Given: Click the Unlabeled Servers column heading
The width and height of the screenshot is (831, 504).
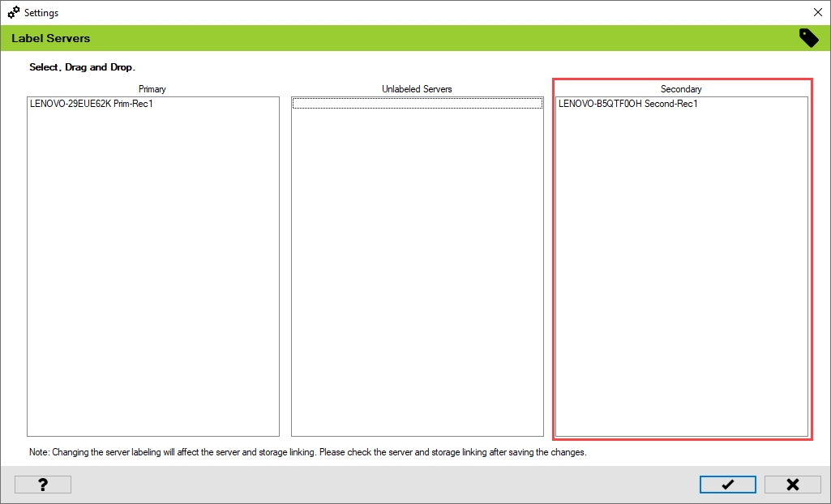Looking at the screenshot, I should (417, 89).
